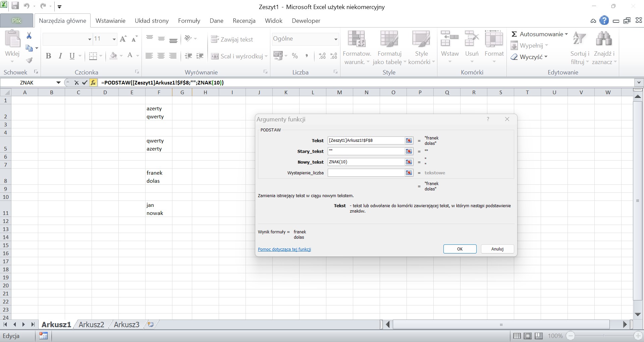This screenshot has width=644, height=342.
Task: Toggle Underline formatting
Action: (x=72, y=56)
